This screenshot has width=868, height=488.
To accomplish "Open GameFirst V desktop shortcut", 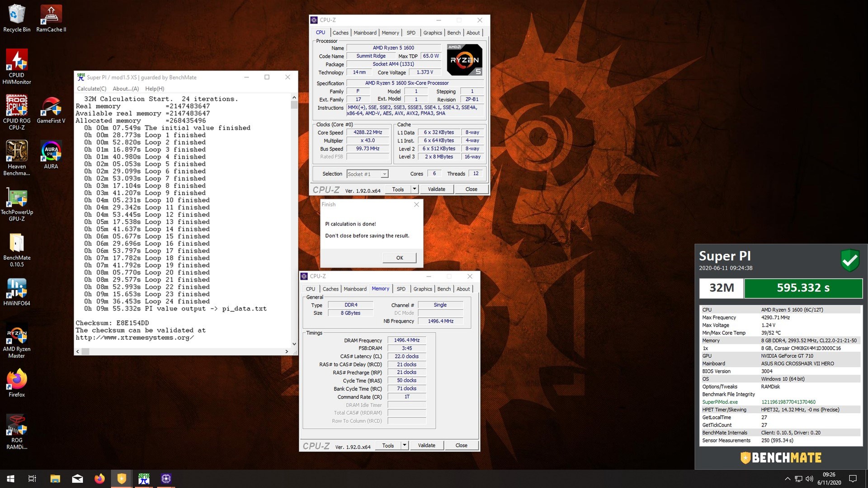I will (x=51, y=110).
